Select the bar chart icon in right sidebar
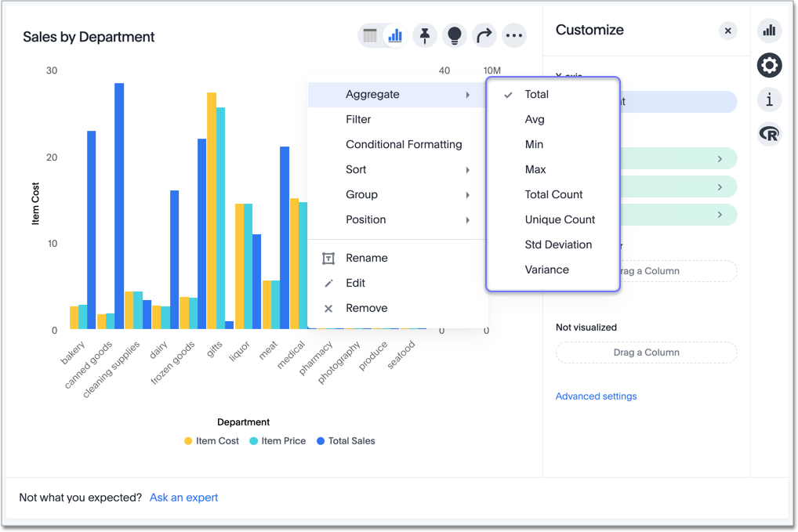Viewport: 798px width, 532px height. click(769, 31)
